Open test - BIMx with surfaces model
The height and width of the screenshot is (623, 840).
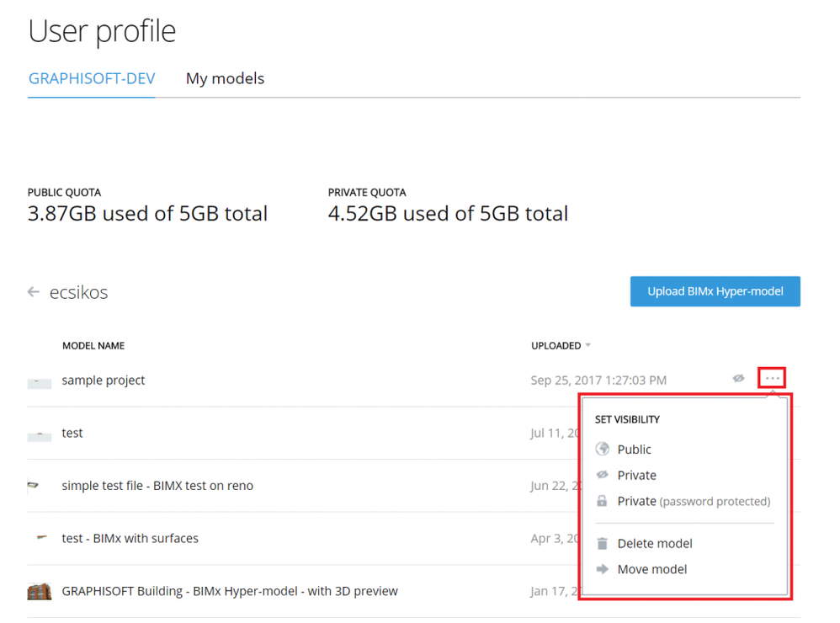130,538
